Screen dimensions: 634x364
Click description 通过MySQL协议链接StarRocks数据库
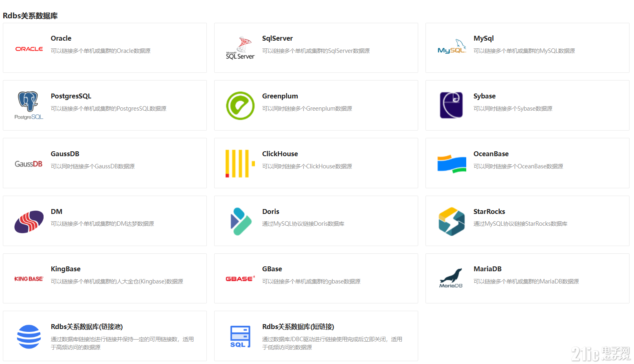(x=520, y=224)
